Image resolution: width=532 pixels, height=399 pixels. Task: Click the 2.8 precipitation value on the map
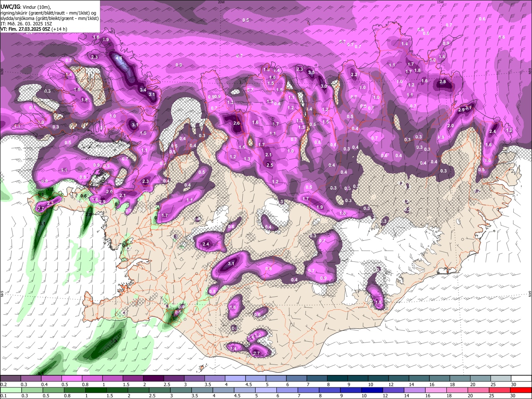443,82
